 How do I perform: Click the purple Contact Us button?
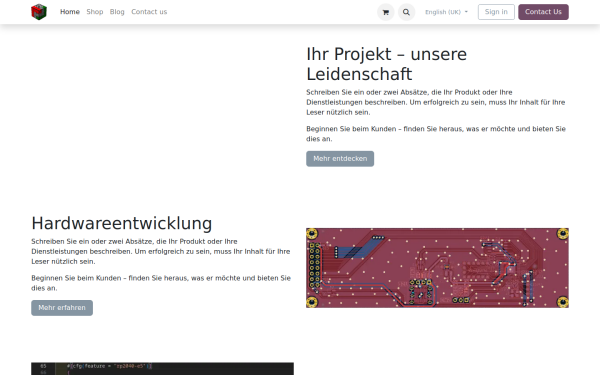pyautogui.click(x=543, y=12)
